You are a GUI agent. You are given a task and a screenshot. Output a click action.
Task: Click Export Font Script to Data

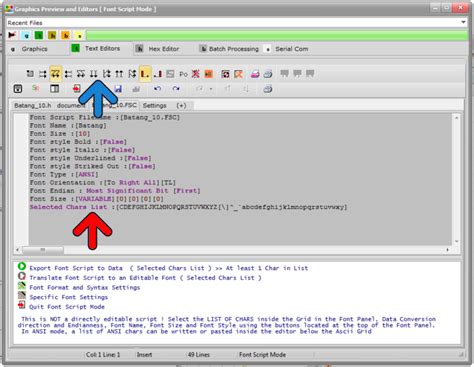tap(76, 268)
